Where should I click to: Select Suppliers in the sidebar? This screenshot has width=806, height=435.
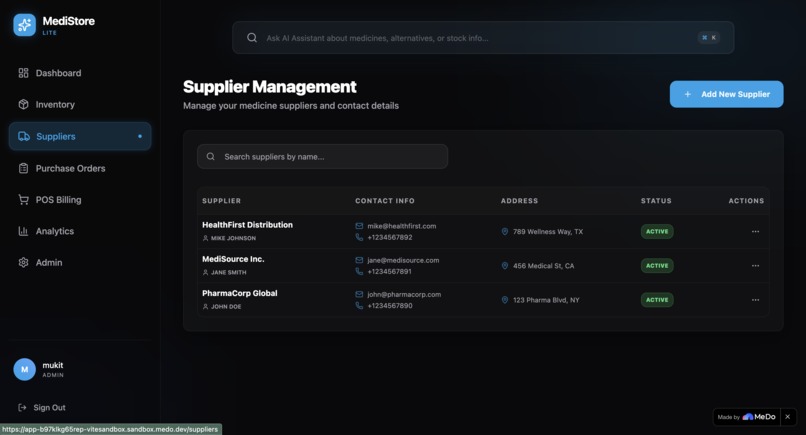pyautogui.click(x=80, y=136)
